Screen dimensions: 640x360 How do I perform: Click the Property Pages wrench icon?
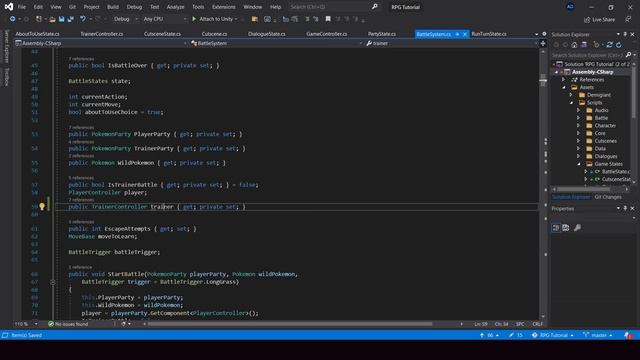point(577,228)
